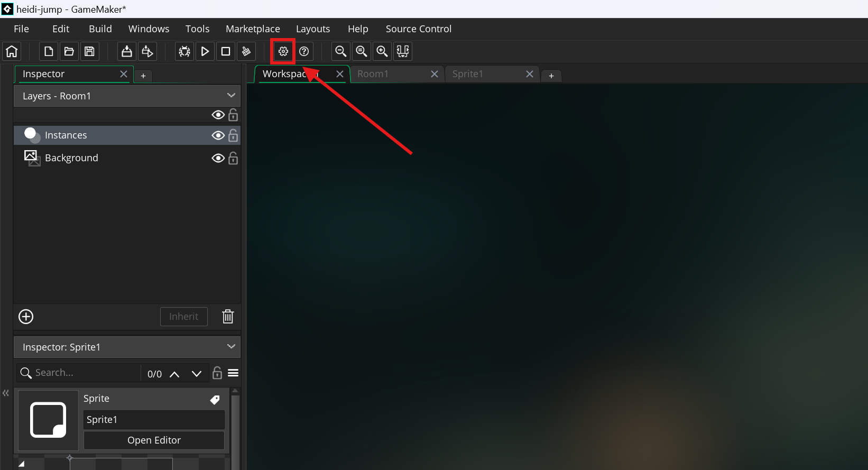
Task: Click the Save project icon
Action: pyautogui.click(x=89, y=51)
